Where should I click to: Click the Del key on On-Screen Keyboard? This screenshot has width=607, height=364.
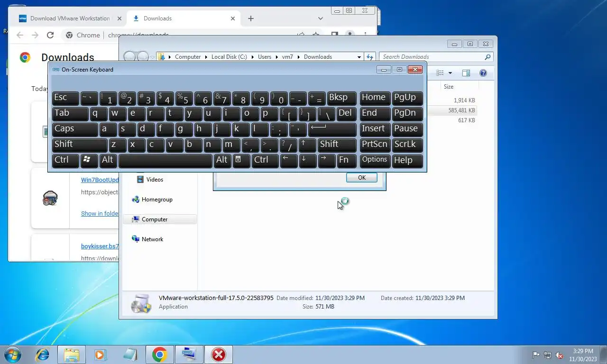click(347, 113)
